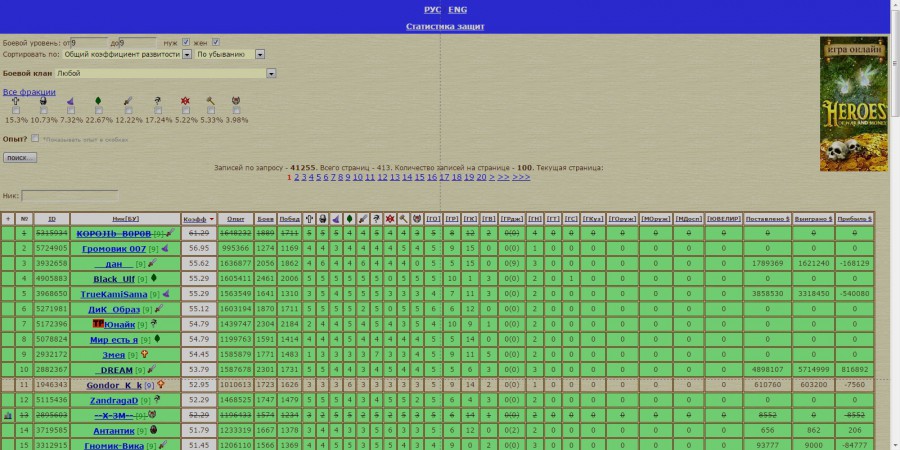Tick the checkbox under the knight faction icon
The width and height of the screenshot is (900, 450).
coord(15,111)
